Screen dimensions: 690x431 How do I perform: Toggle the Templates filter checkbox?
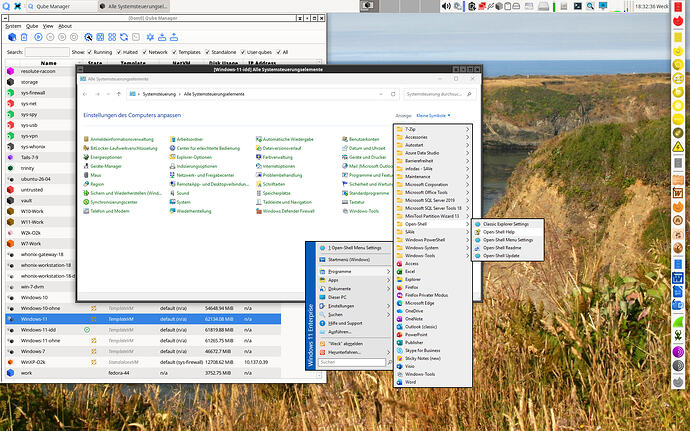click(x=174, y=52)
